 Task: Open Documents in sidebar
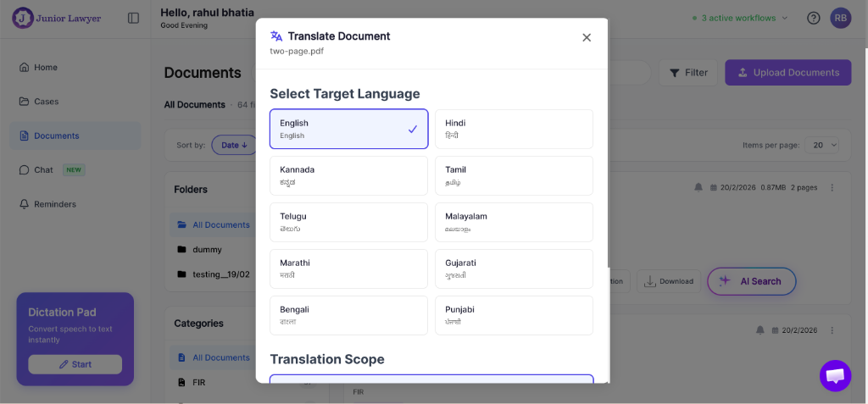pos(75,136)
